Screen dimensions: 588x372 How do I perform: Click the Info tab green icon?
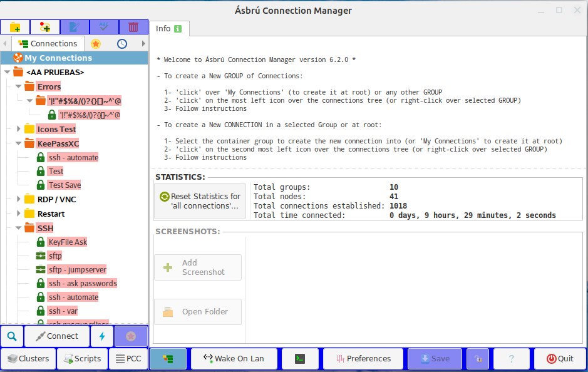pyautogui.click(x=178, y=29)
